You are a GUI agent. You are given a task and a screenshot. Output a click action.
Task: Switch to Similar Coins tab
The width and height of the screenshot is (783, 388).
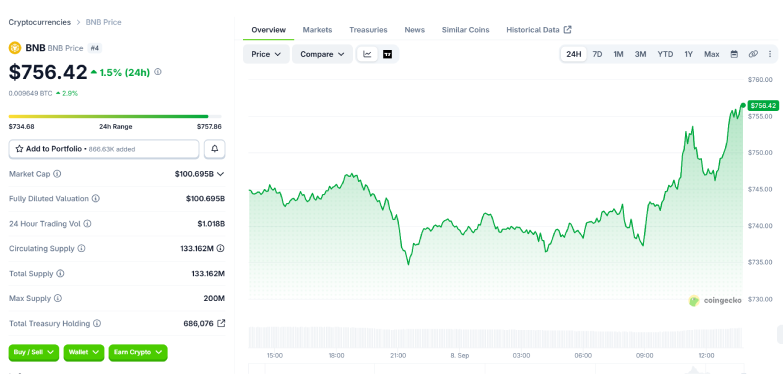[465, 30]
